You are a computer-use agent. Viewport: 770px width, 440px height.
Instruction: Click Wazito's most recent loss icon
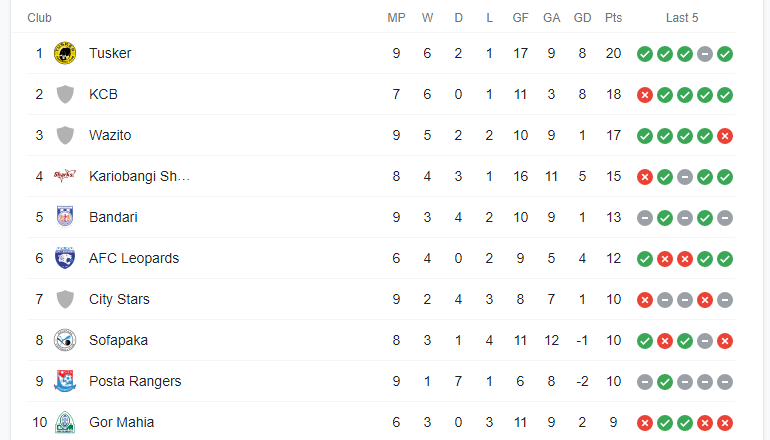725,136
